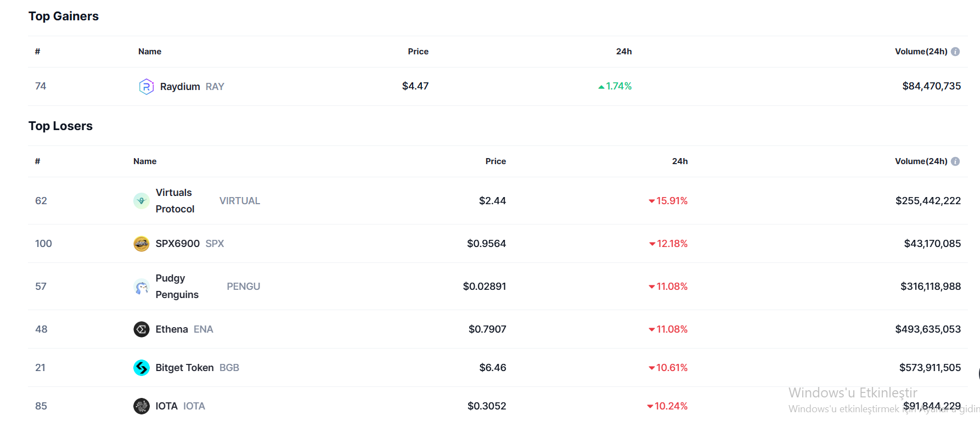Open the SPX6900 coin page link
The height and width of the screenshot is (421, 980).
[x=177, y=244]
